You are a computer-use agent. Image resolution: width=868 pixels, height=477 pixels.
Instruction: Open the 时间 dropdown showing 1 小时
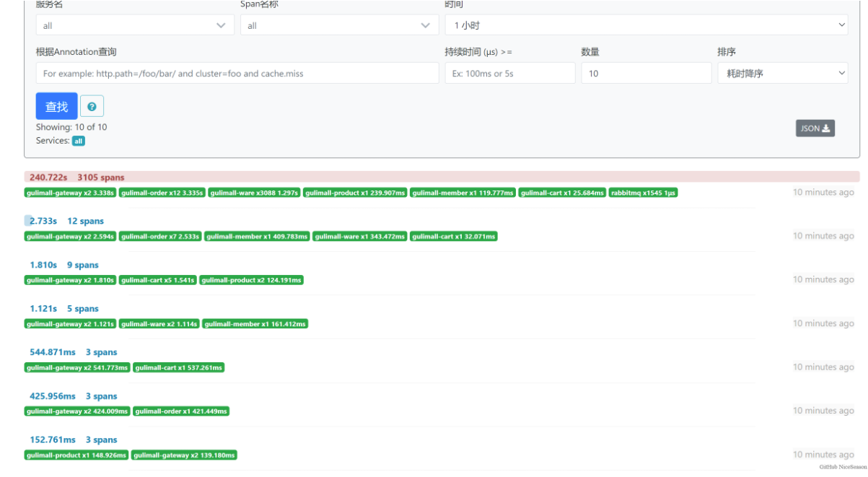(646, 25)
